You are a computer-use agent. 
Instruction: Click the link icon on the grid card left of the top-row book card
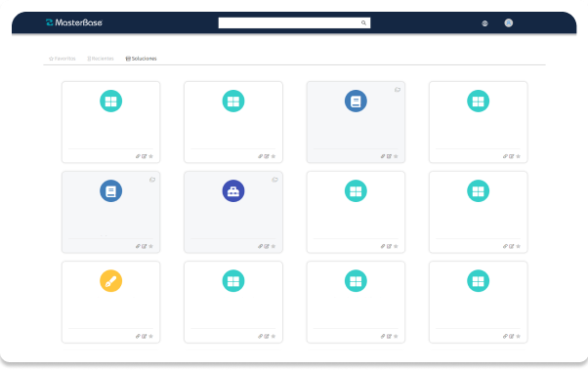click(x=260, y=156)
